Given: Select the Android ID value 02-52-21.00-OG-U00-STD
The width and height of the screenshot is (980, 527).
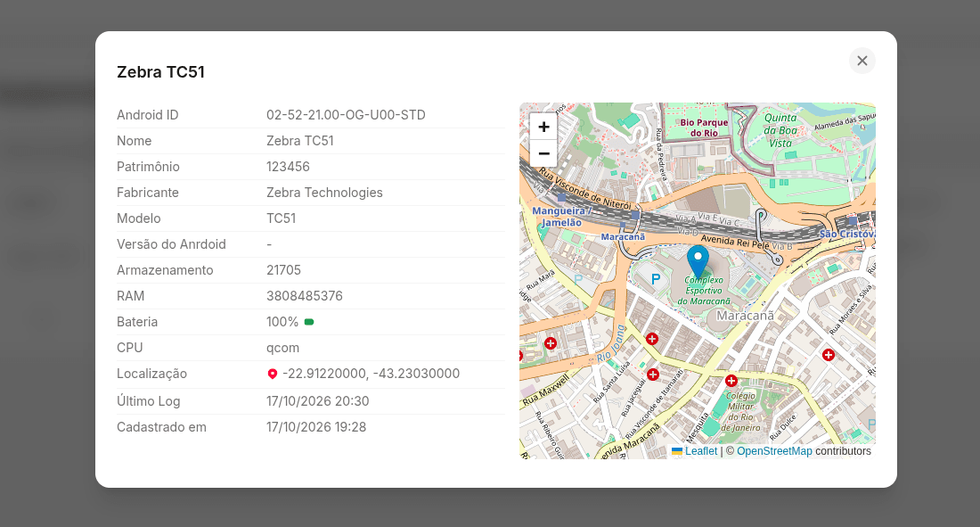Looking at the screenshot, I should [x=346, y=115].
